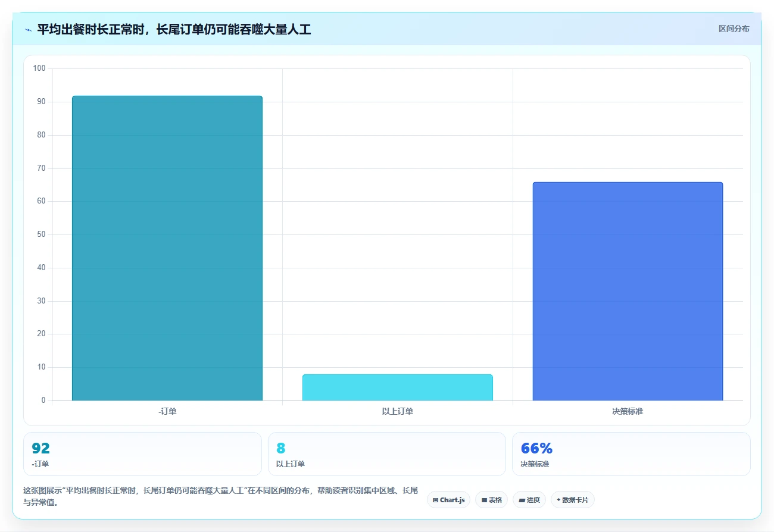Click the y-axis value 100
This screenshot has height=532, width=774.
tap(39, 68)
